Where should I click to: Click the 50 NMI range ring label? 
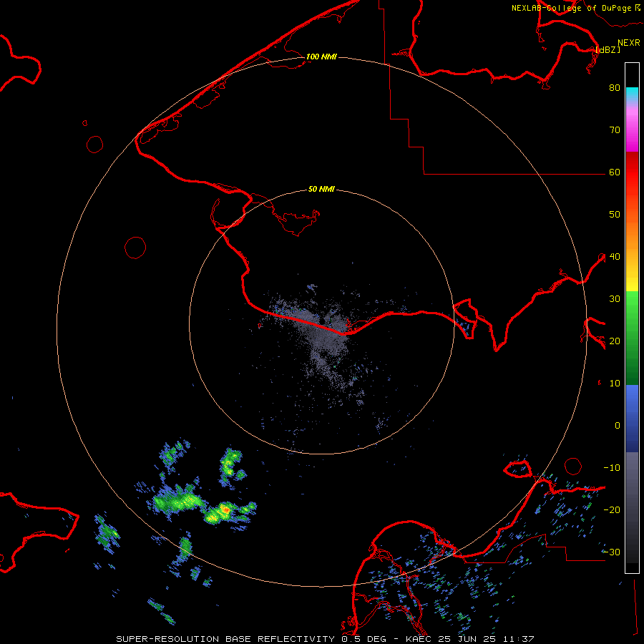(x=321, y=189)
